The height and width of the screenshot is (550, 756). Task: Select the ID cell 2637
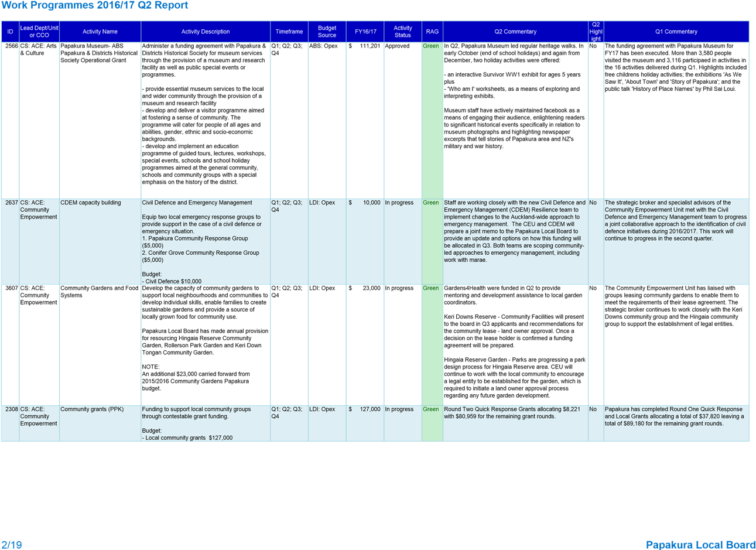[x=11, y=203]
